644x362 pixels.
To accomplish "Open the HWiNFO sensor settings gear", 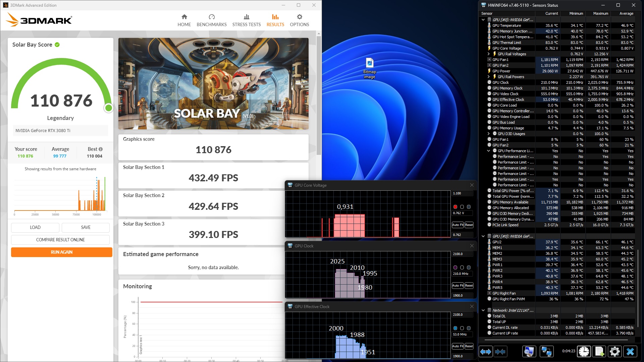I will (614, 352).
